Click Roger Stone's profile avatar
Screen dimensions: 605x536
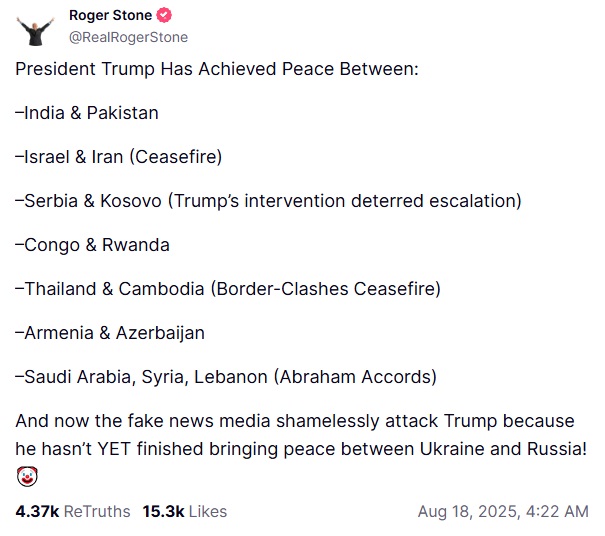click(x=35, y=27)
